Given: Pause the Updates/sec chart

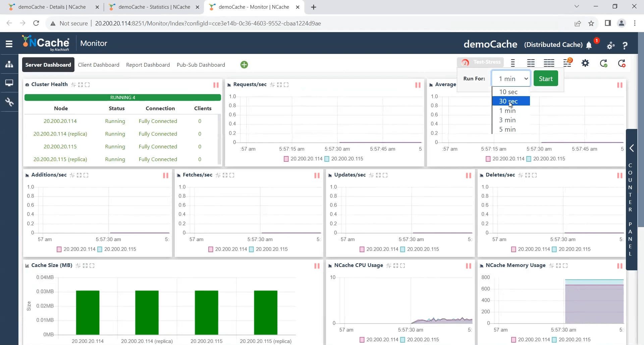Looking at the screenshot, I should click(x=469, y=176).
